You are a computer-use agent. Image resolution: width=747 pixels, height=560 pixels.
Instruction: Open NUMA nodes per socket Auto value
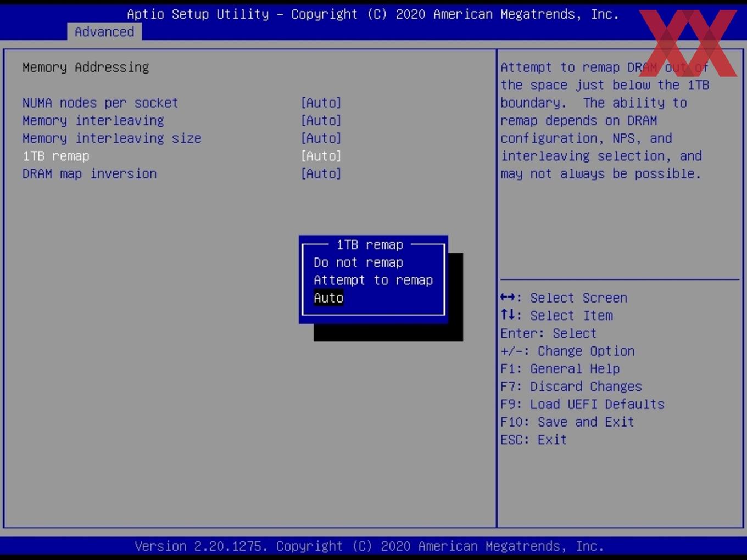coord(321,103)
